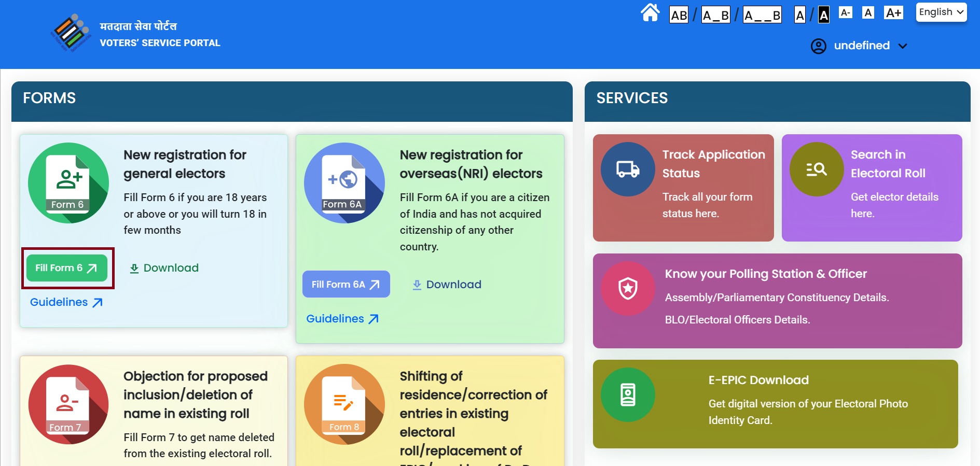Open the English language dropdown
The image size is (980, 466).
[x=941, y=12]
